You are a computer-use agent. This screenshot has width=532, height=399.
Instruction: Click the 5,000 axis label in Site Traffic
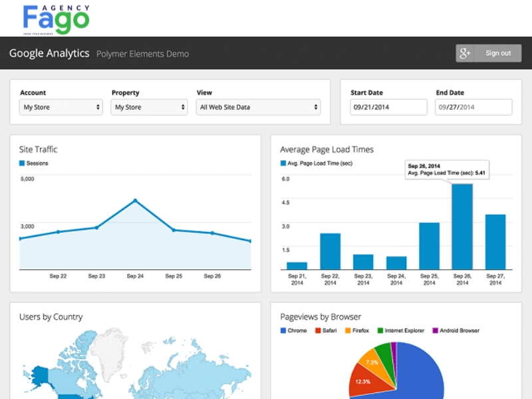pos(27,179)
